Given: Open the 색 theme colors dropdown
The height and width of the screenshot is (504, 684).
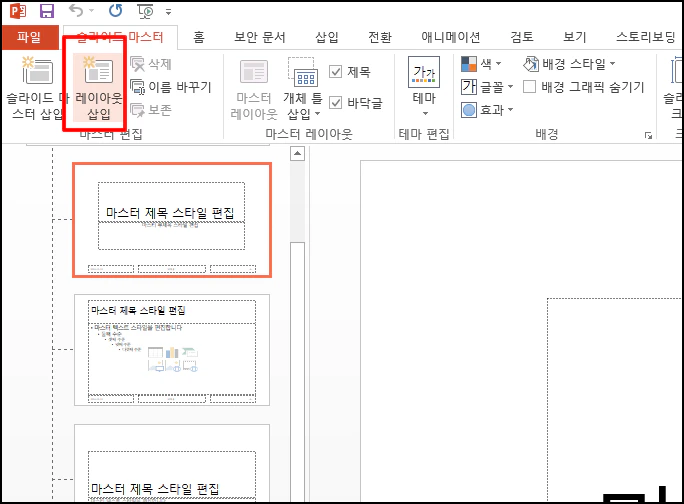Looking at the screenshot, I should pyautogui.click(x=481, y=64).
